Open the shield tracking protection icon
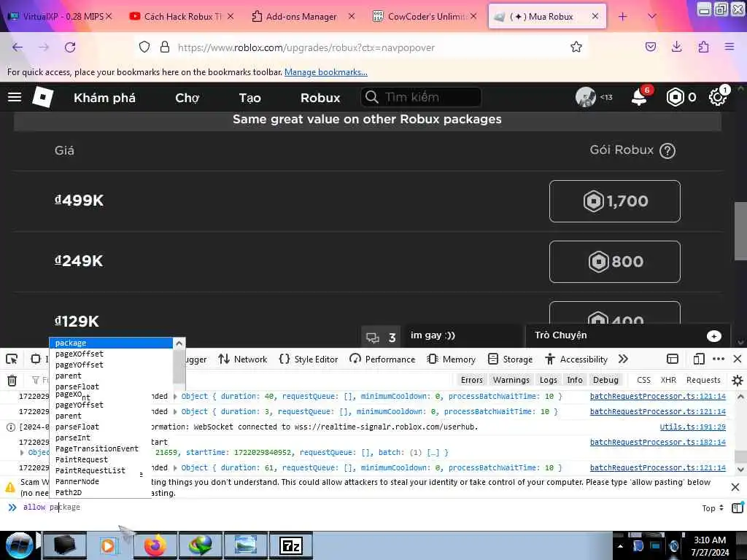 144,47
